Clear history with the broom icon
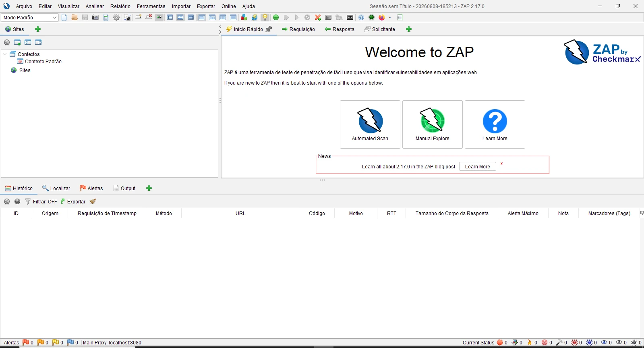644x348 pixels. (x=93, y=201)
